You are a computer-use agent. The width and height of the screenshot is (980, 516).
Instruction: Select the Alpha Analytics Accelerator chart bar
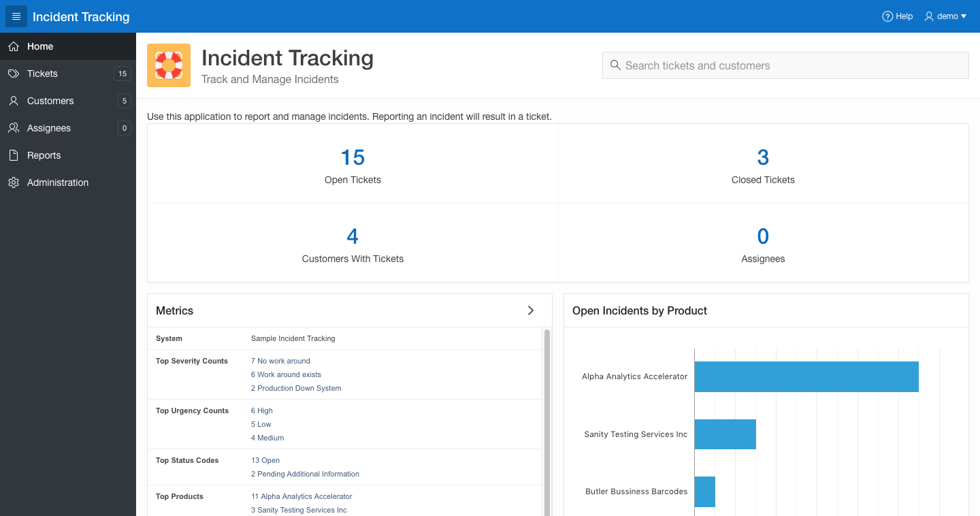click(806, 376)
